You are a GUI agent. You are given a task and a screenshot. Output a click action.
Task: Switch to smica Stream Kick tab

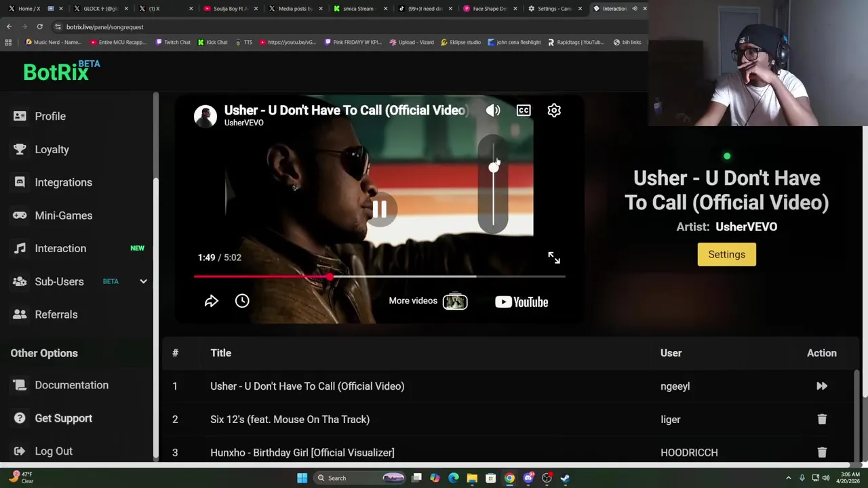point(358,8)
